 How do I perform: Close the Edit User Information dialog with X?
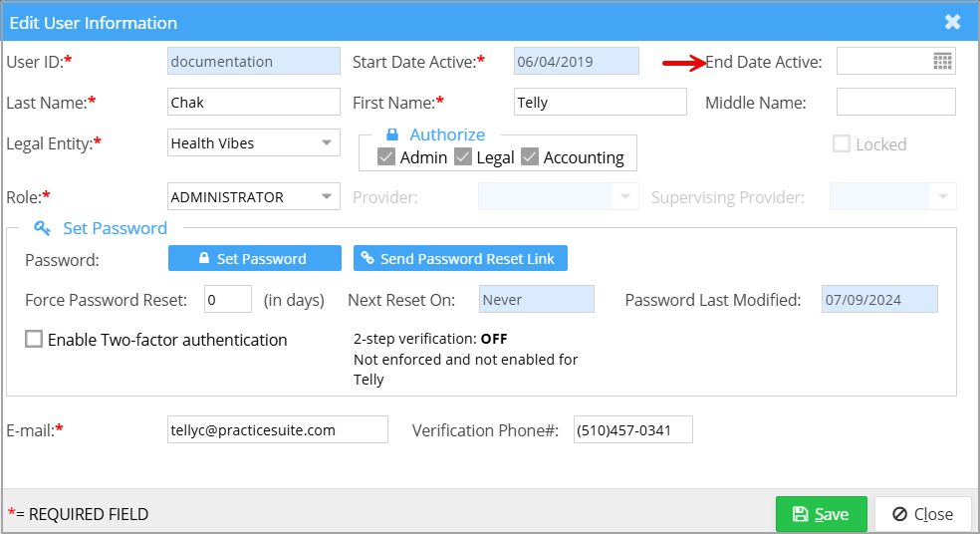(953, 22)
